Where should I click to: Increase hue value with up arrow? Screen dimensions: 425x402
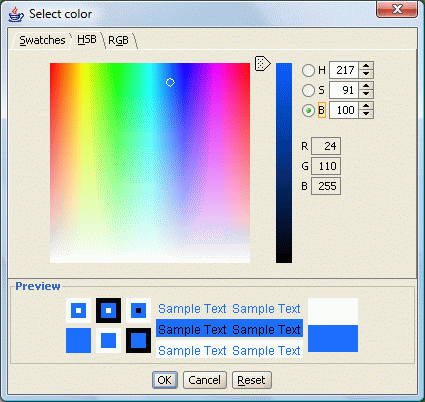tap(366, 66)
